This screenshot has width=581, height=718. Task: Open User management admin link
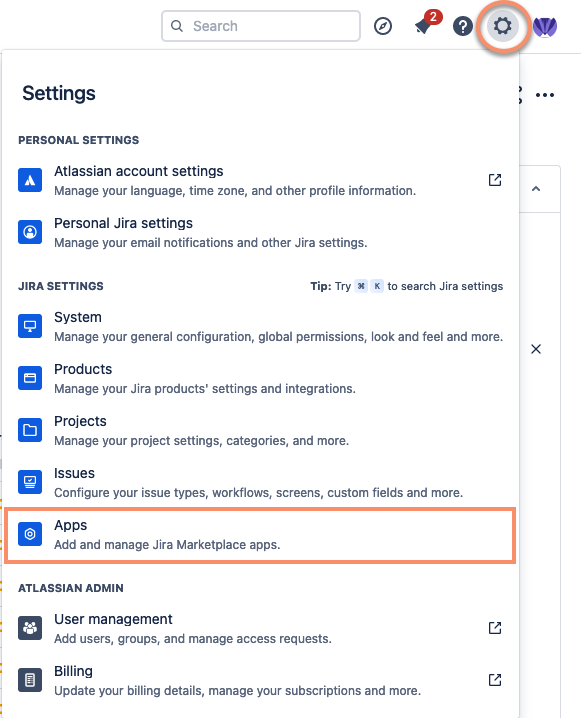(260, 628)
